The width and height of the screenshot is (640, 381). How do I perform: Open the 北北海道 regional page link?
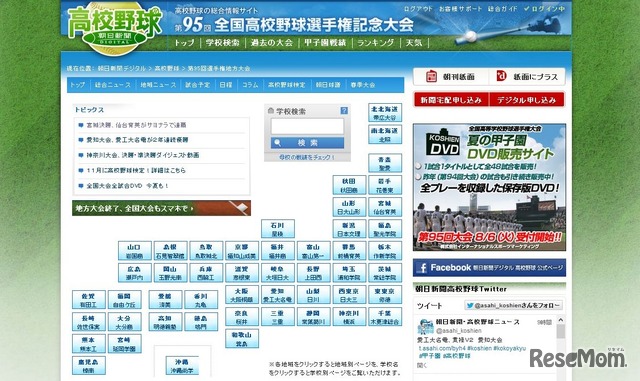coord(384,109)
